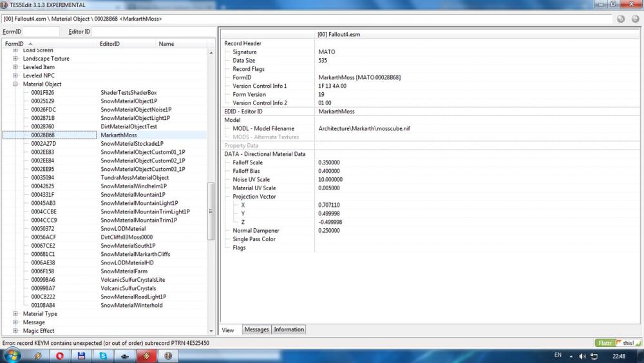Click the fifth taskbar program icon
Screen dimensions: 644x363
(125, 356)
